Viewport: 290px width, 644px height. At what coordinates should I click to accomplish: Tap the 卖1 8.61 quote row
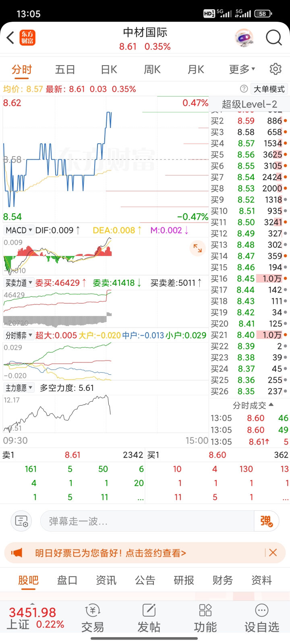coord(72,455)
